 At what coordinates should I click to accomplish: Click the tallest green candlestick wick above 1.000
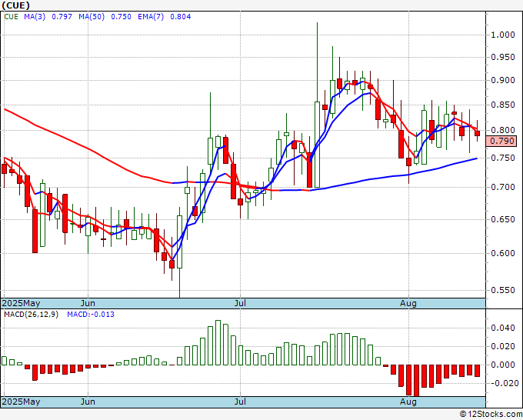coord(317,62)
